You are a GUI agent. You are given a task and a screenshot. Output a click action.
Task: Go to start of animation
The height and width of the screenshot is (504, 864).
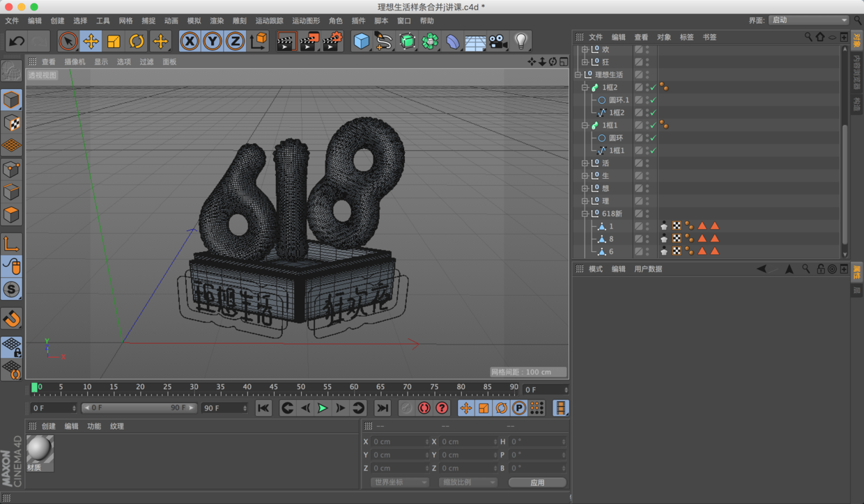coord(263,408)
